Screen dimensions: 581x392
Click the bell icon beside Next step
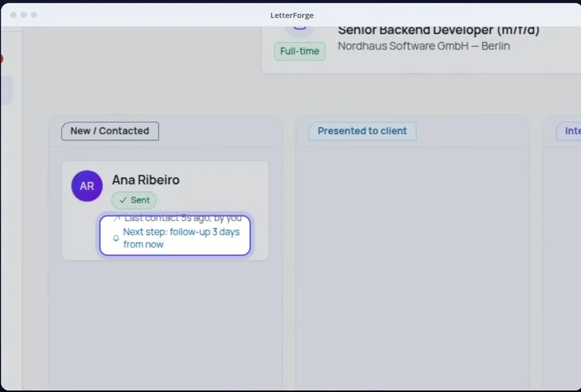click(x=116, y=238)
